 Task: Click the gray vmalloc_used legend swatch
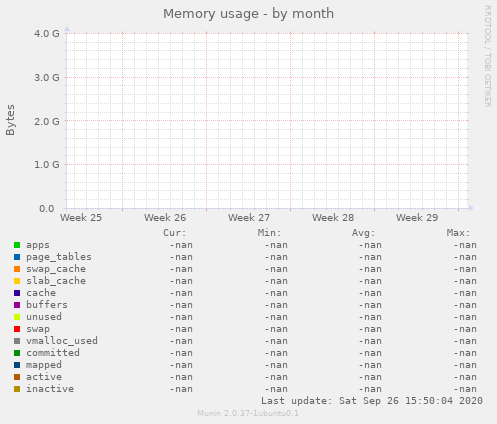(17, 341)
